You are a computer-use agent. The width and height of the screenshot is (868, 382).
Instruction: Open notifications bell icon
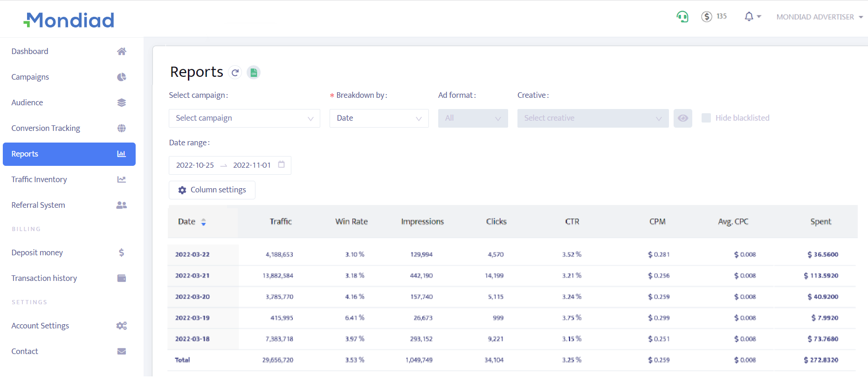749,17
